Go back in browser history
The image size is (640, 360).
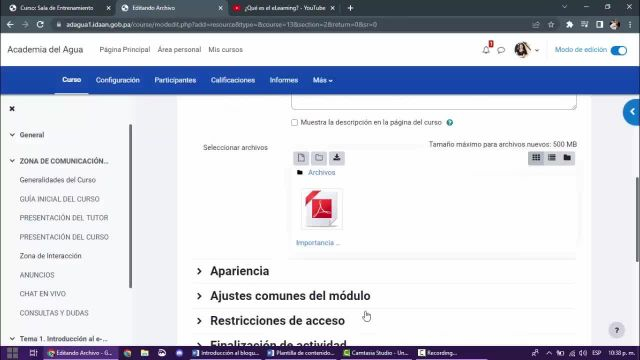point(10,24)
